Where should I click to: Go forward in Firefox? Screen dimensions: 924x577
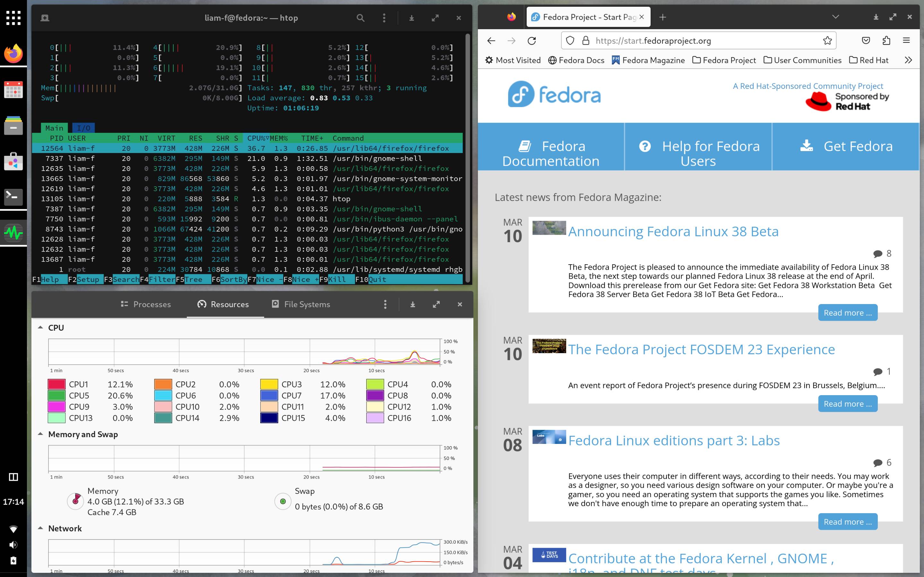[x=511, y=41]
